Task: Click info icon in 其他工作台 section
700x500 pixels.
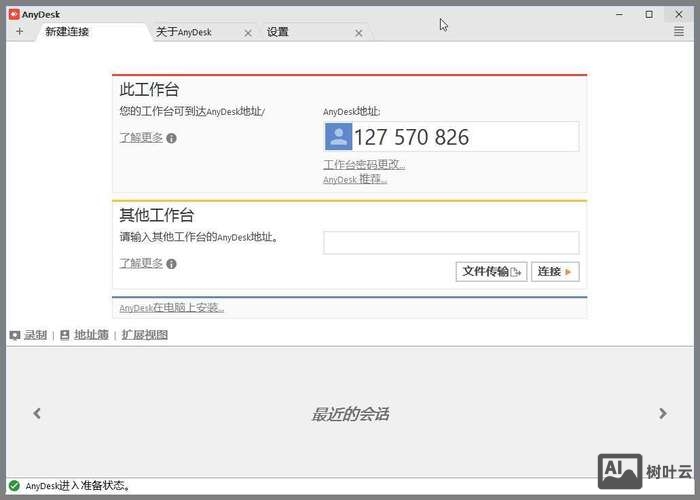Action: point(171,264)
